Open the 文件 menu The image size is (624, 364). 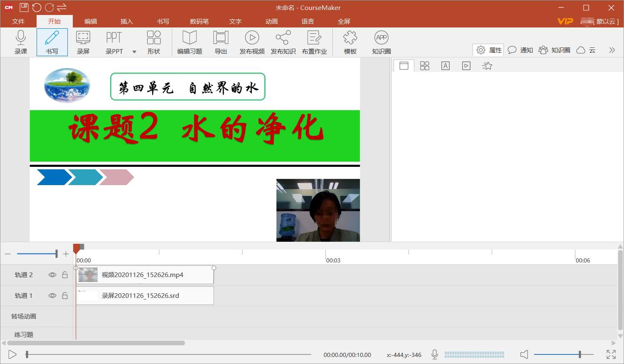pyautogui.click(x=18, y=21)
